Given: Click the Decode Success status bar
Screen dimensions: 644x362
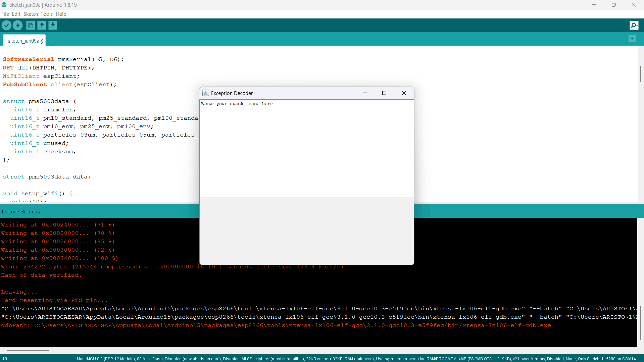Looking at the screenshot, I should (x=21, y=211).
